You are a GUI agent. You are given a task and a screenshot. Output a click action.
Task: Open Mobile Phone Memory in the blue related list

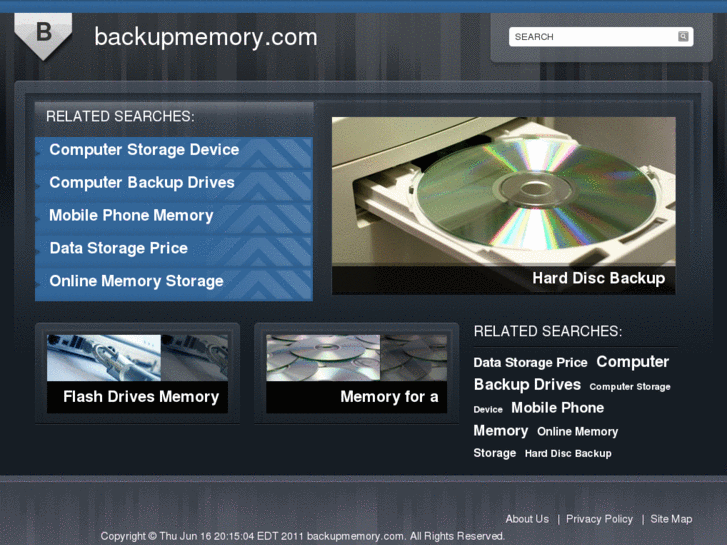[x=131, y=215]
